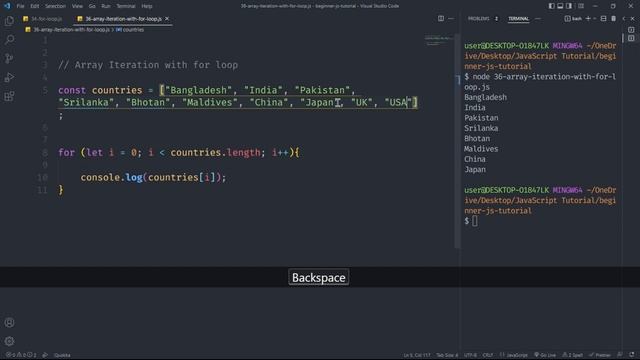Click the Prettier status item
This screenshot has width=640, height=360.
pos(600,355)
